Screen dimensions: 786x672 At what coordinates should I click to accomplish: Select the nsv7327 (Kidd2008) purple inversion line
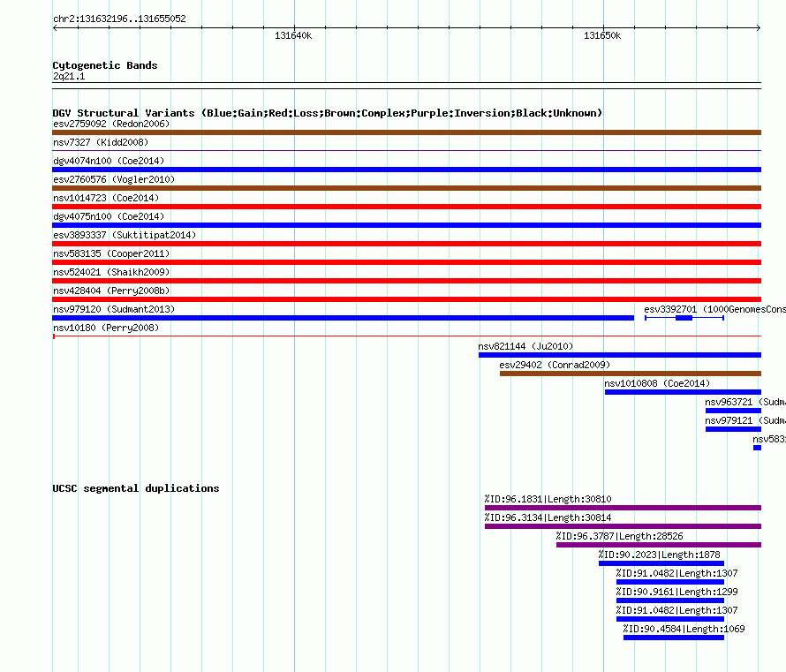(x=406, y=151)
